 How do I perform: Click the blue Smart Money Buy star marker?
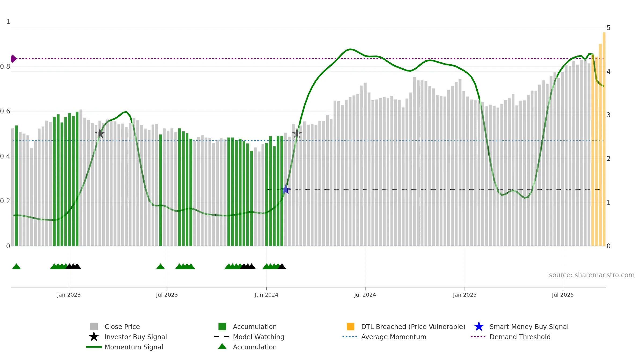[x=286, y=190]
